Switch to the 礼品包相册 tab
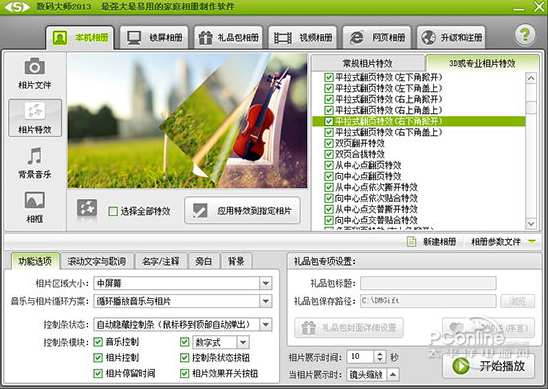The image size is (548, 389). (x=228, y=37)
